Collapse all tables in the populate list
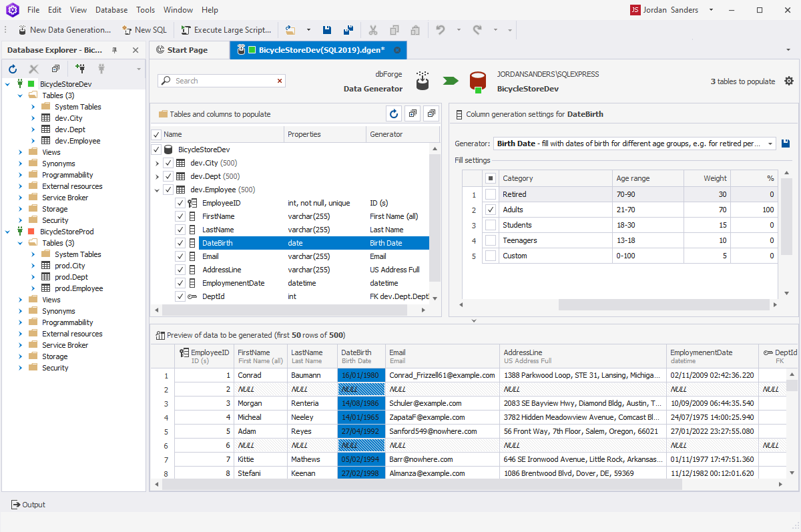Image resolution: width=801 pixels, height=532 pixels. pos(431,113)
